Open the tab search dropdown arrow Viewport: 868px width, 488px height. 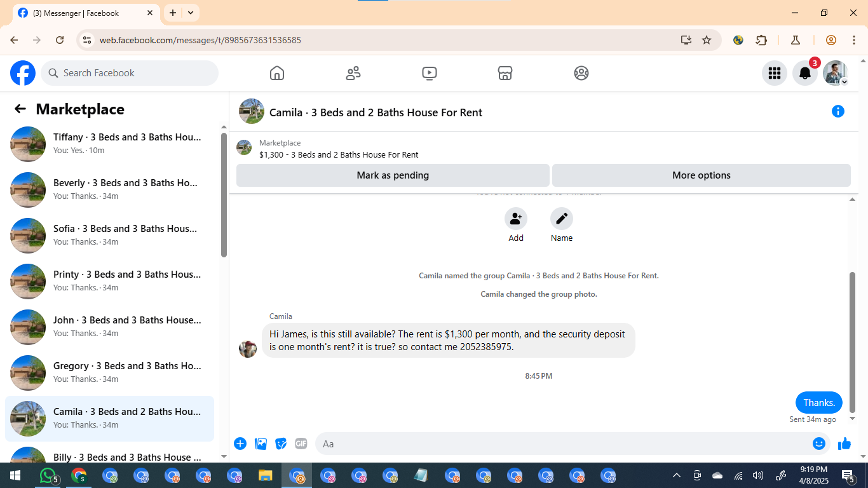click(191, 13)
